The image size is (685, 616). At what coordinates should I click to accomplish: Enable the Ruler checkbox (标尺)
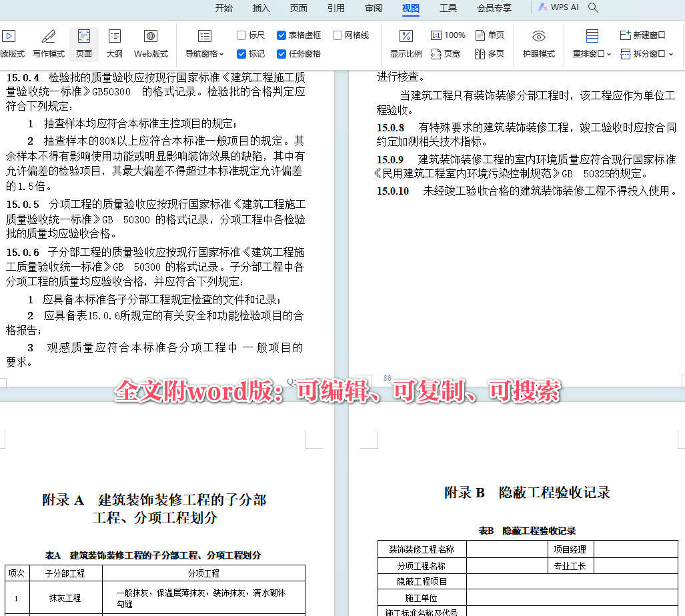coord(241,35)
